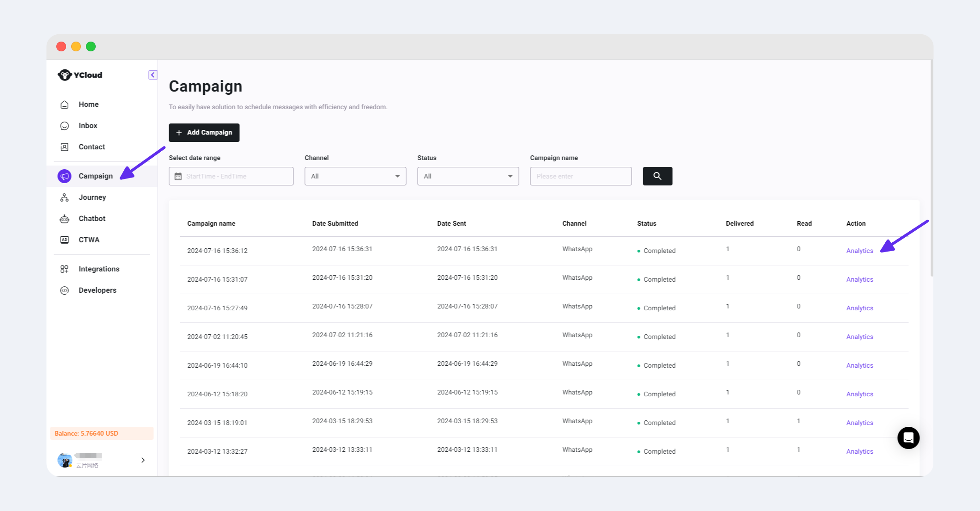Open the Integrations grid icon
Screen dimensions: 980x511
(65, 269)
